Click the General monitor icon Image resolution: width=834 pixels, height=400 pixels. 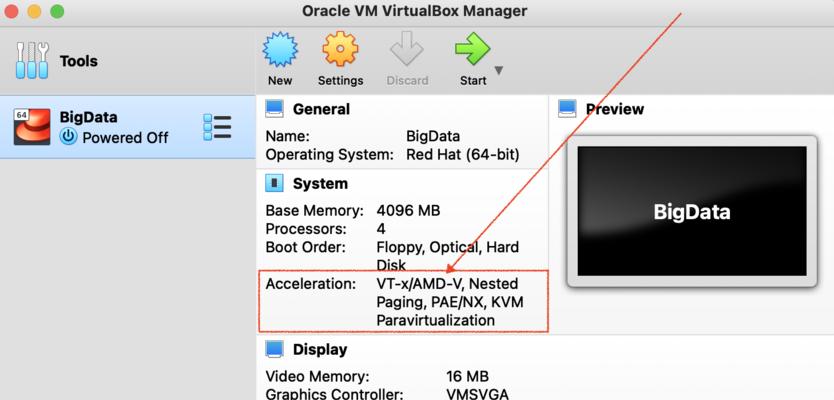pos(275,109)
